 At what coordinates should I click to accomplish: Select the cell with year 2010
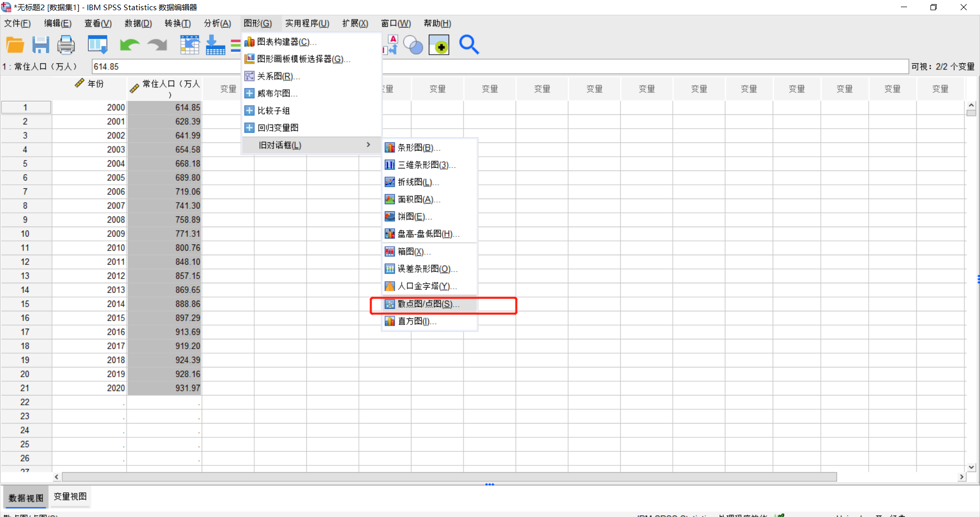(x=89, y=248)
